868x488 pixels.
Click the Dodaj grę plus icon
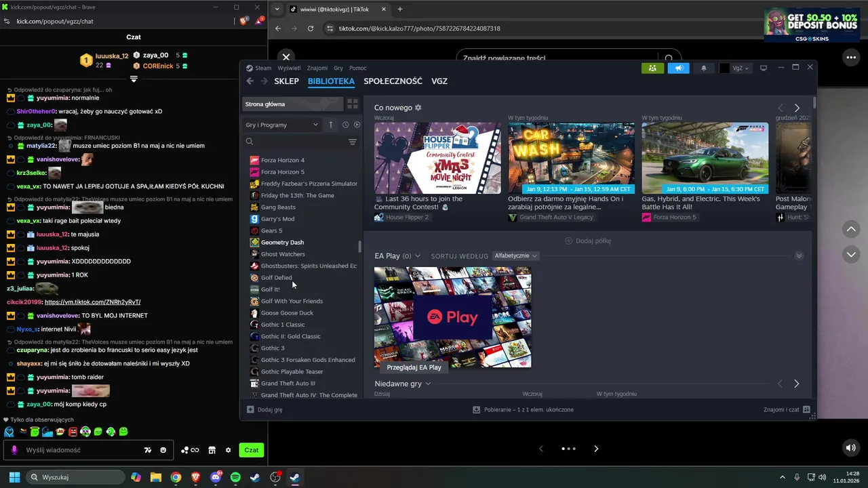click(250, 409)
